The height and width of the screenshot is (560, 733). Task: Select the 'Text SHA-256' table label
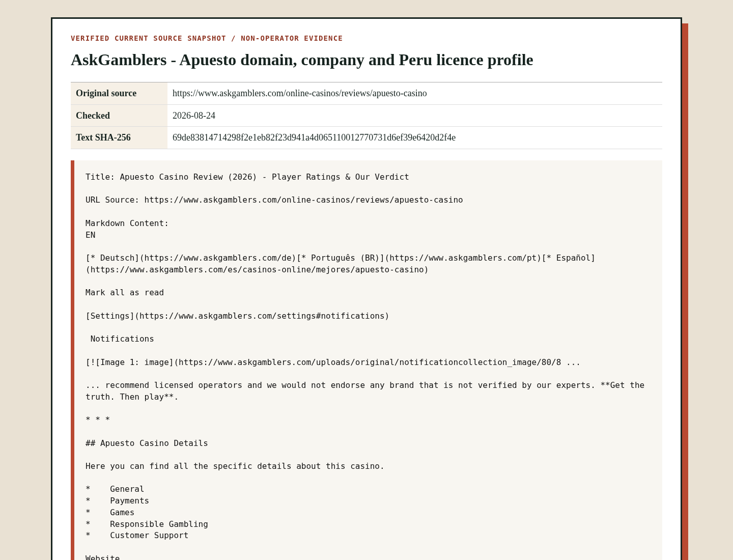click(x=103, y=137)
